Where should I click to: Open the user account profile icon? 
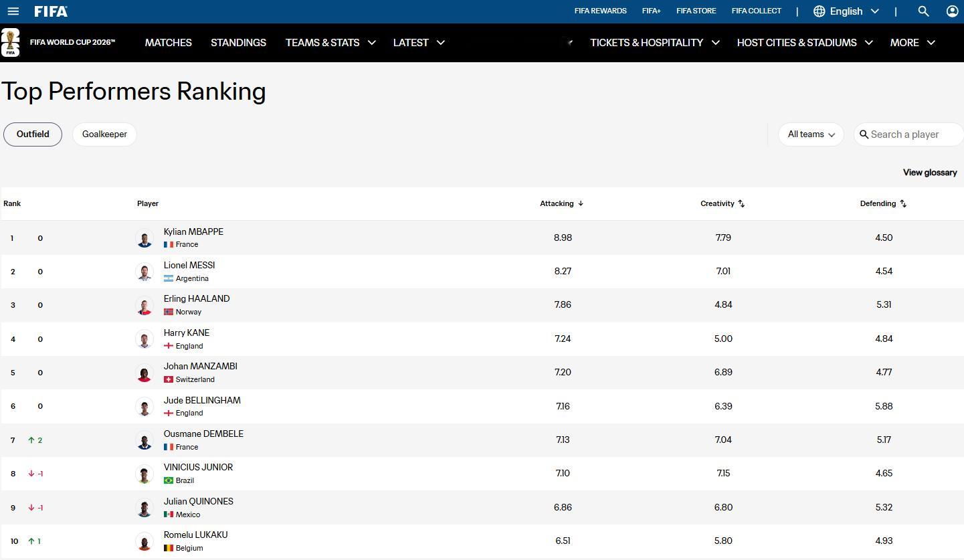pos(953,11)
